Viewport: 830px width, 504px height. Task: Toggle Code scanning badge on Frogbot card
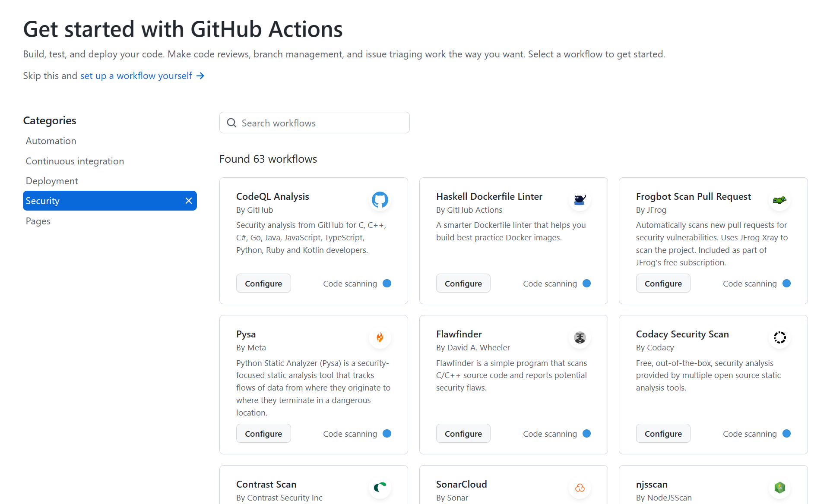coord(786,283)
